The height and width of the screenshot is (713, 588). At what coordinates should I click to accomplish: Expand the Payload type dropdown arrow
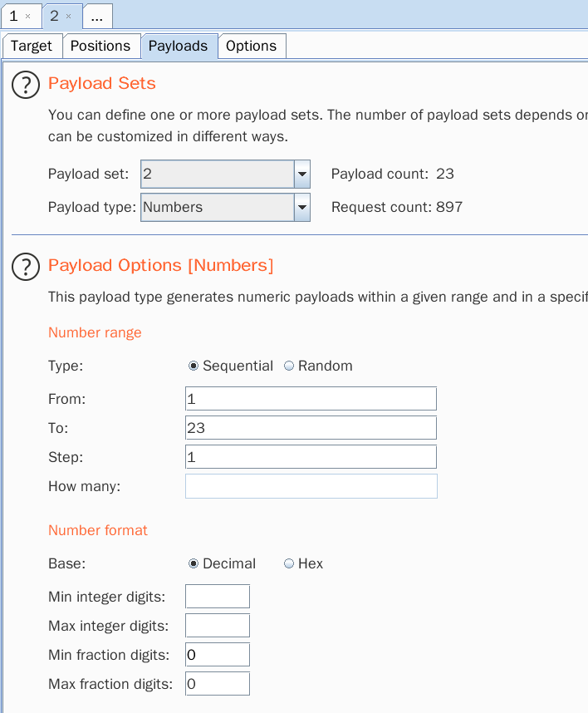pos(302,208)
